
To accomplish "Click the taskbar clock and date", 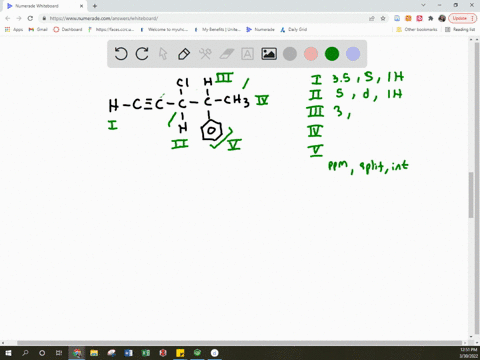I will pyautogui.click(x=469, y=353).
